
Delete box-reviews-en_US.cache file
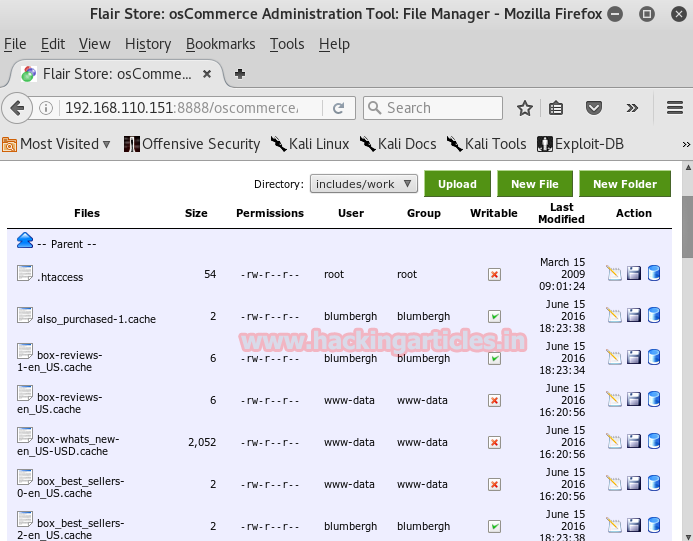(x=654, y=400)
